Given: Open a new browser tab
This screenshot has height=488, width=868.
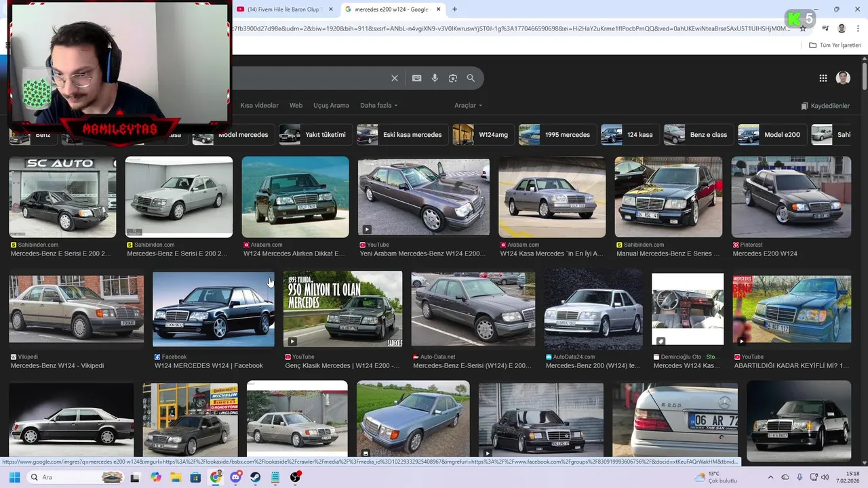Looking at the screenshot, I should click(x=454, y=9).
